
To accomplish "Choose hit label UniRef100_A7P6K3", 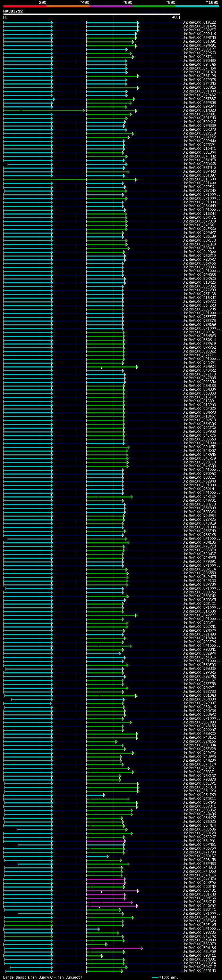I will click(199, 53).
